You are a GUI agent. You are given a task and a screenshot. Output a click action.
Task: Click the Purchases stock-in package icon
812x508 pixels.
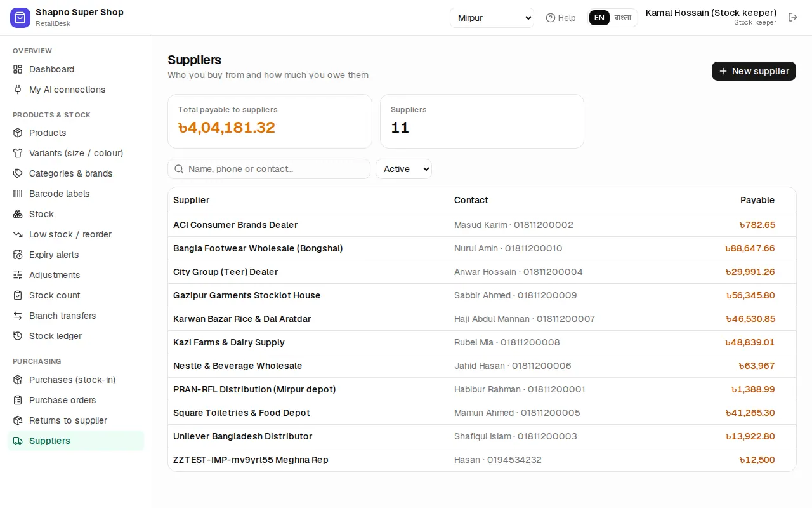tap(18, 380)
